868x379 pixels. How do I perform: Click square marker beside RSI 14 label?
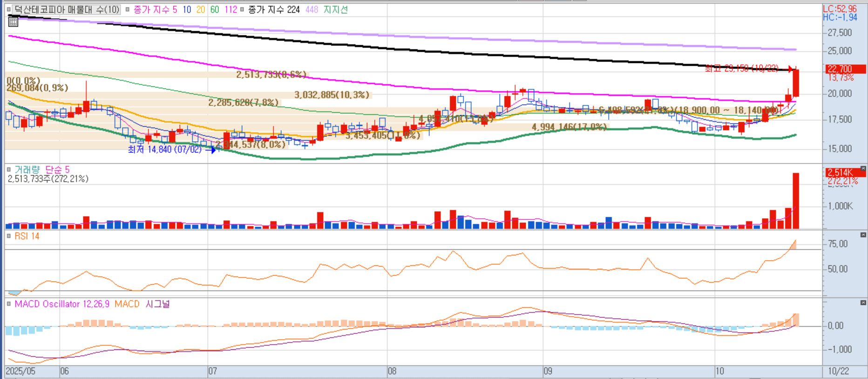[x=9, y=236]
